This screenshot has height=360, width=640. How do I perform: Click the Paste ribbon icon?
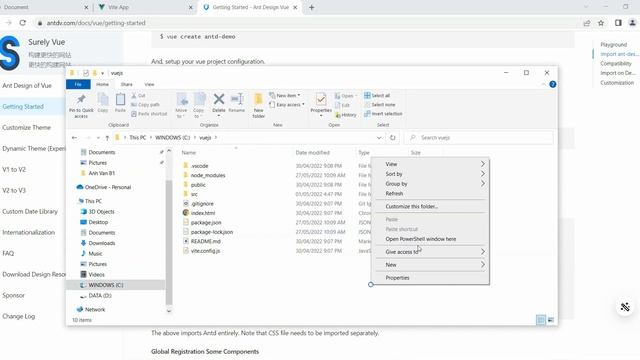(x=120, y=99)
